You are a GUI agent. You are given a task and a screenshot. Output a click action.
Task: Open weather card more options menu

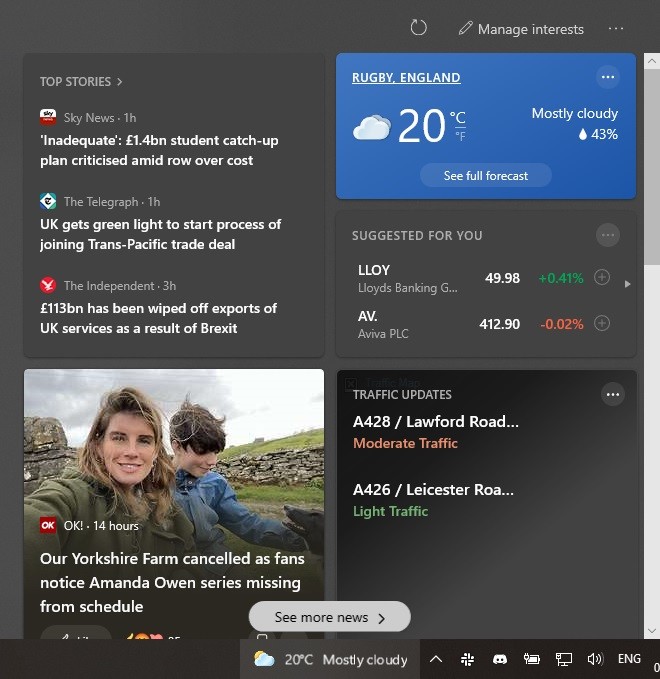tap(608, 77)
